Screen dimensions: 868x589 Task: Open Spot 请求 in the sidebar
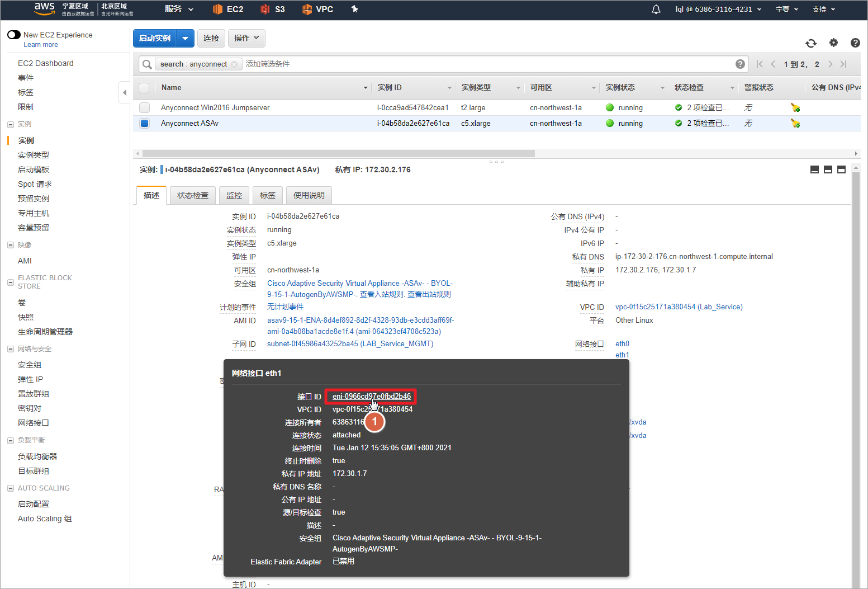(x=35, y=184)
